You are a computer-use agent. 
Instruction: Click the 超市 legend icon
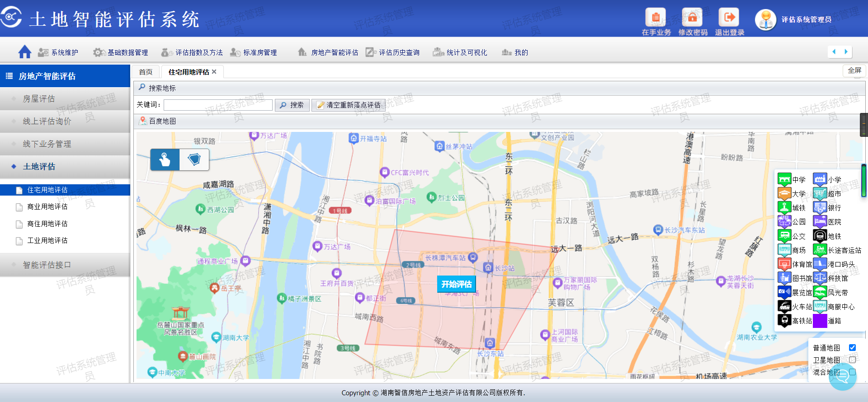(820, 193)
